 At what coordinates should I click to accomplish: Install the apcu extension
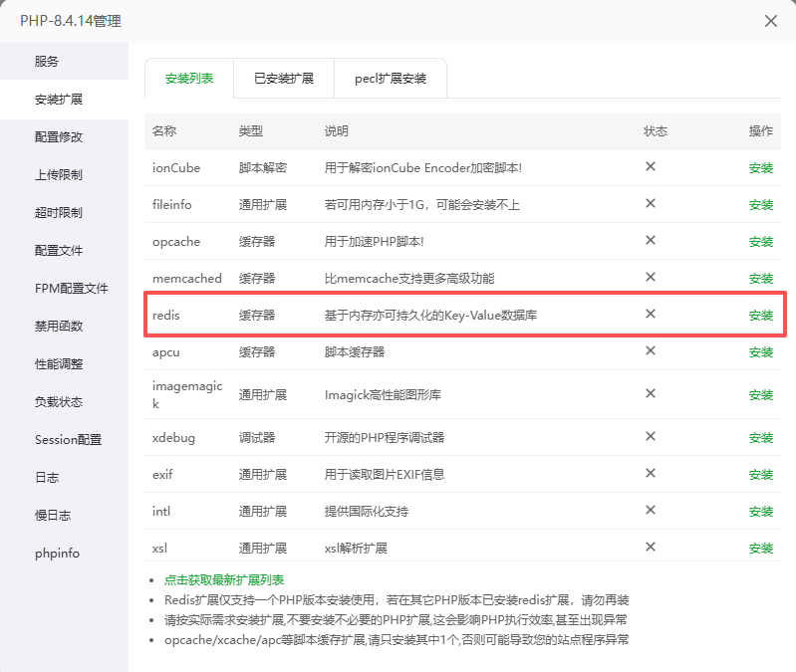point(761,352)
